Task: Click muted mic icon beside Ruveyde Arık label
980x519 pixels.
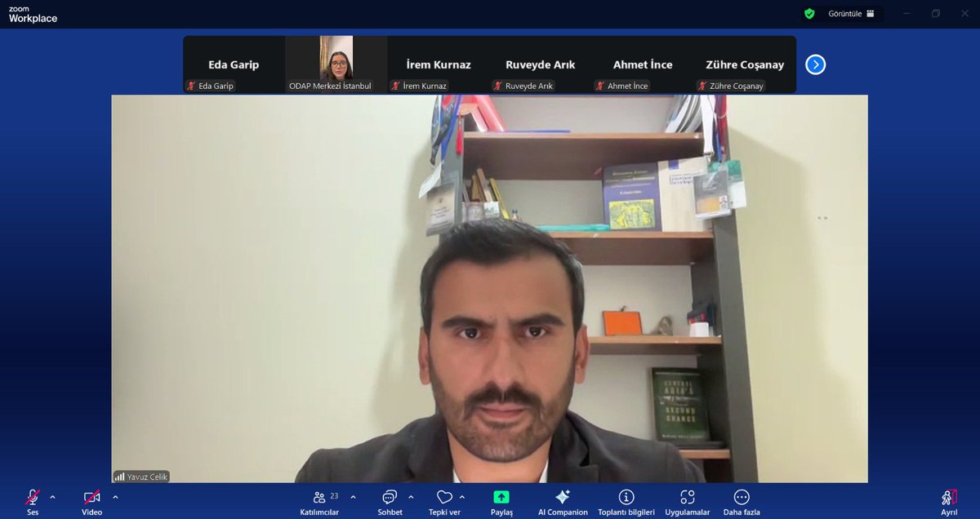Action: (x=498, y=86)
